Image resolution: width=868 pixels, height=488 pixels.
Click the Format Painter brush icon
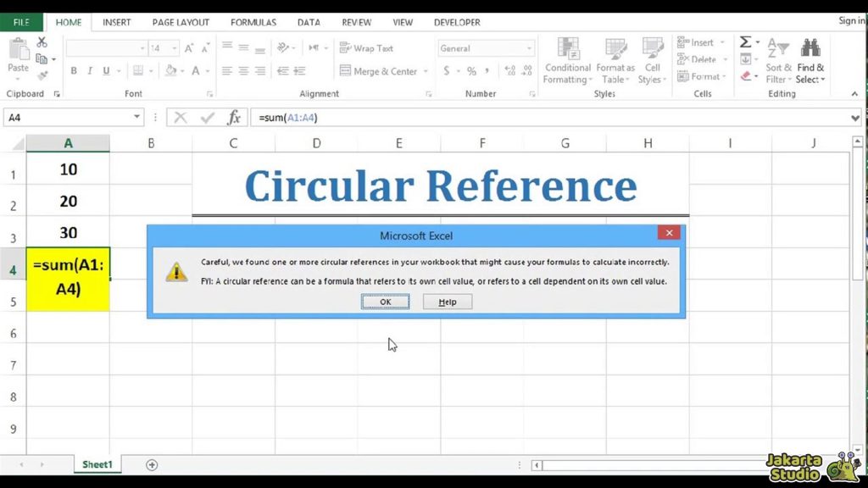pyautogui.click(x=42, y=75)
